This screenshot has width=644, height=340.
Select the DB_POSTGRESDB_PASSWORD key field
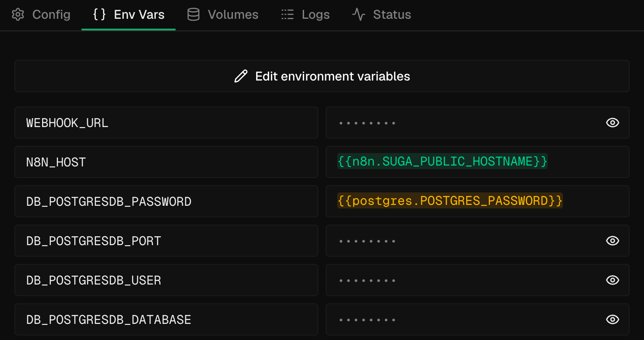tap(166, 201)
